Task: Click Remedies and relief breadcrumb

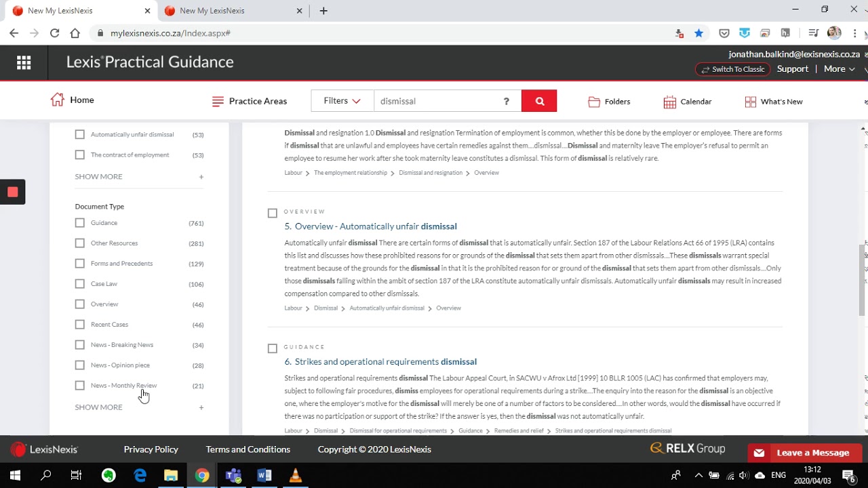Action: point(519,431)
